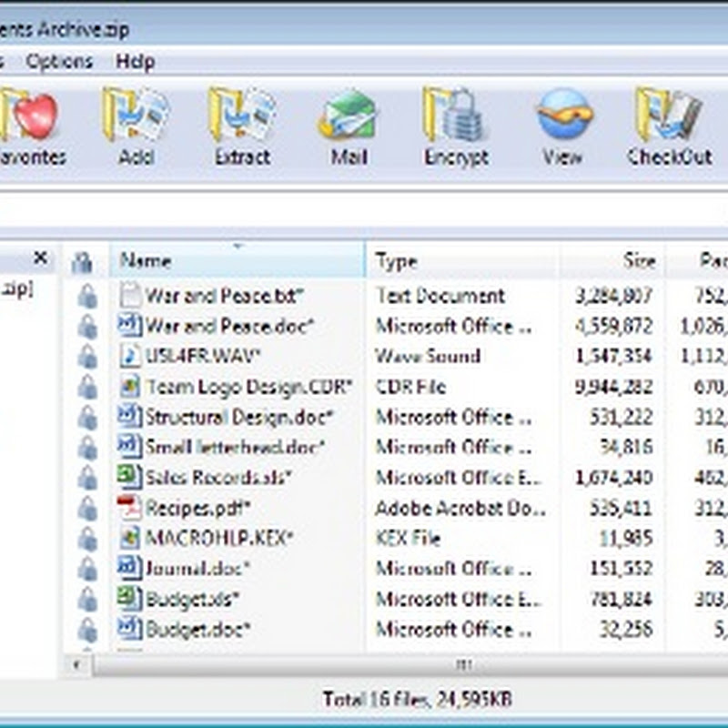Click the lock icon column header
728x728 pixels.
[x=83, y=261]
